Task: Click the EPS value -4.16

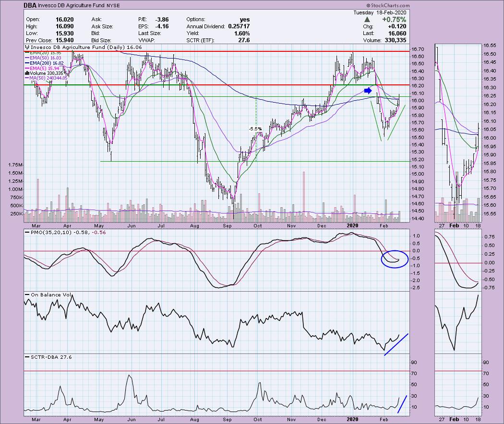Action: (x=162, y=26)
